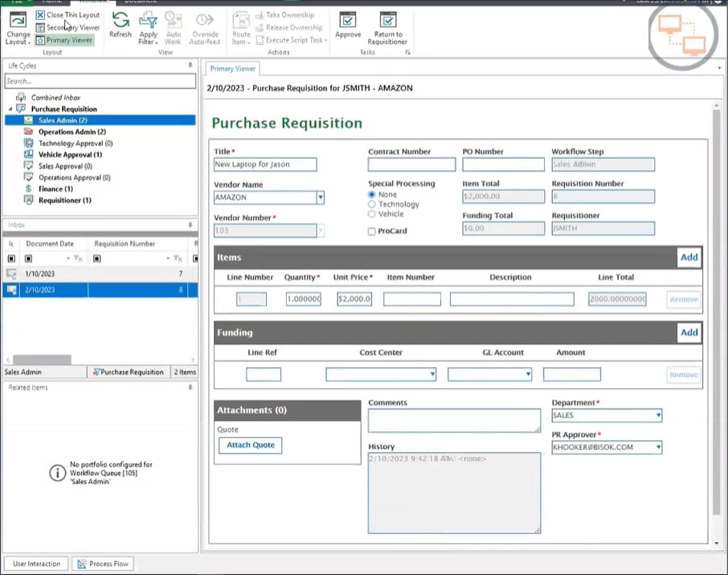Click Close This Layout

click(x=67, y=14)
